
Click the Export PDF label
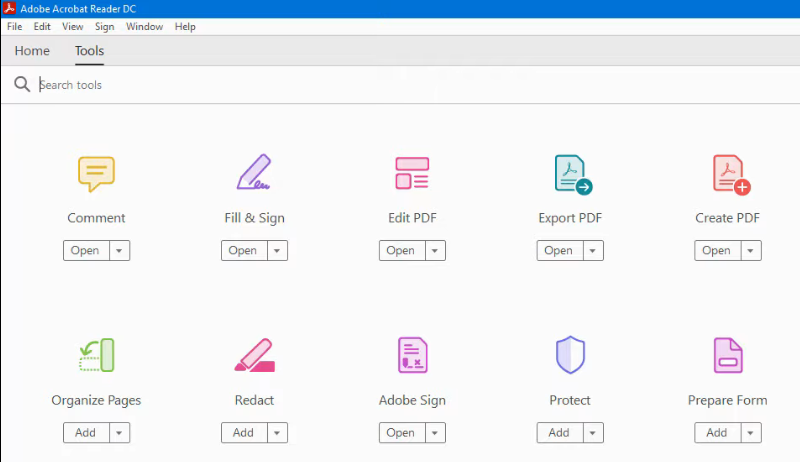(570, 218)
